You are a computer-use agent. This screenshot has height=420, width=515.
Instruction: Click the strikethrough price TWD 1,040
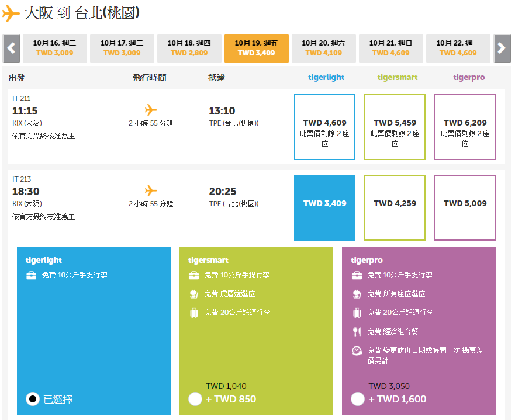(x=226, y=386)
